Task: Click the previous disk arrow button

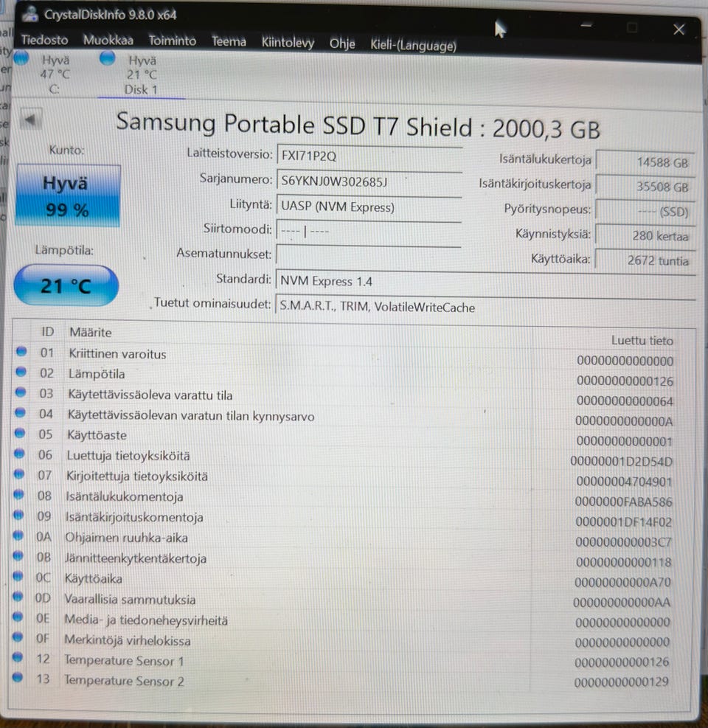Action: pos(31,119)
